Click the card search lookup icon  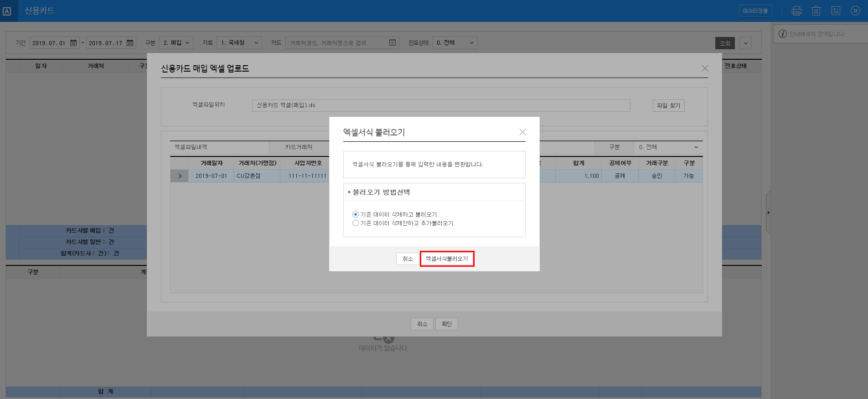(392, 42)
